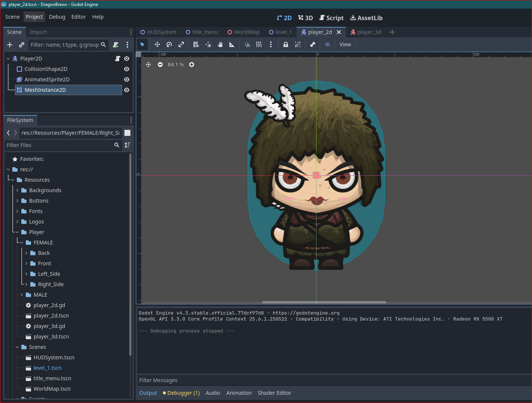Zoom in with the plus button
This screenshot has height=403, width=532.
(192, 65)
